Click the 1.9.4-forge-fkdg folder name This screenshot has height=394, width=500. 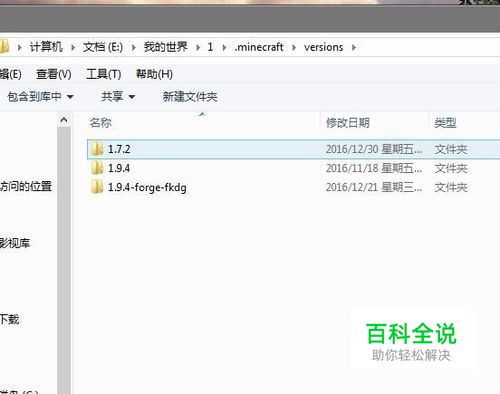(x=147, y=187)
